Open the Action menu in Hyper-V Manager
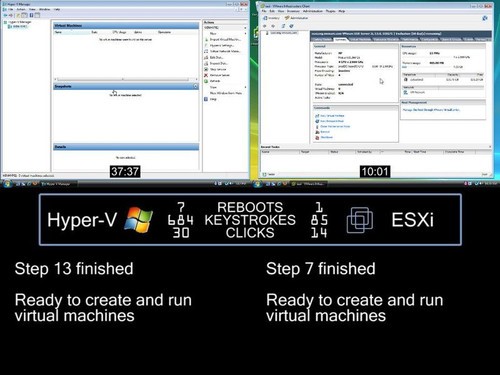 (21, 9)
